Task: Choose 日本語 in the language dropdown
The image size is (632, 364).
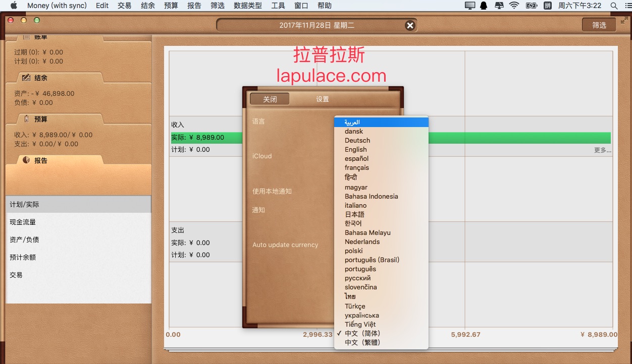Action: coord(354,214)
